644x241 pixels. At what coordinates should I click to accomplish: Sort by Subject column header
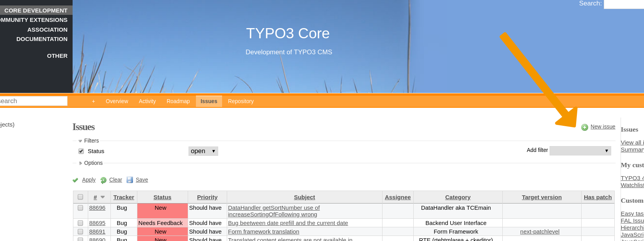(x=304, y=197)
